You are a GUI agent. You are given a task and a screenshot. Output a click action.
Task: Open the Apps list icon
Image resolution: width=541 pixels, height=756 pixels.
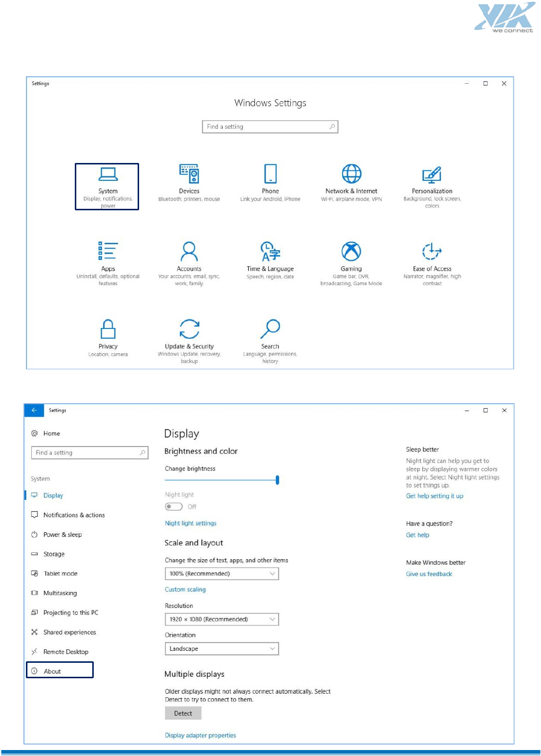click(108, 251)
